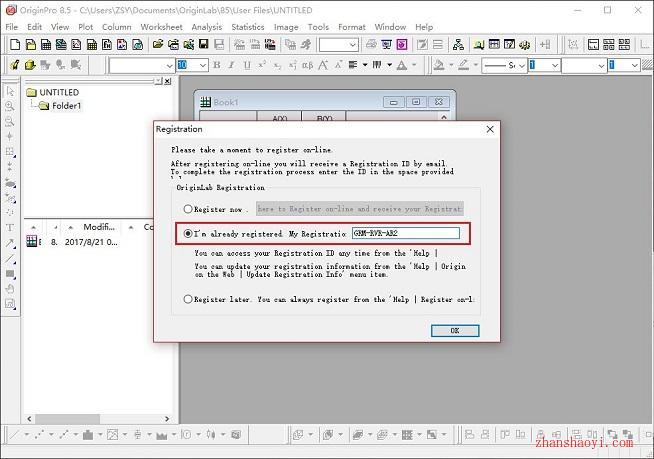Underline the selected text

click(x=247, y=65)
